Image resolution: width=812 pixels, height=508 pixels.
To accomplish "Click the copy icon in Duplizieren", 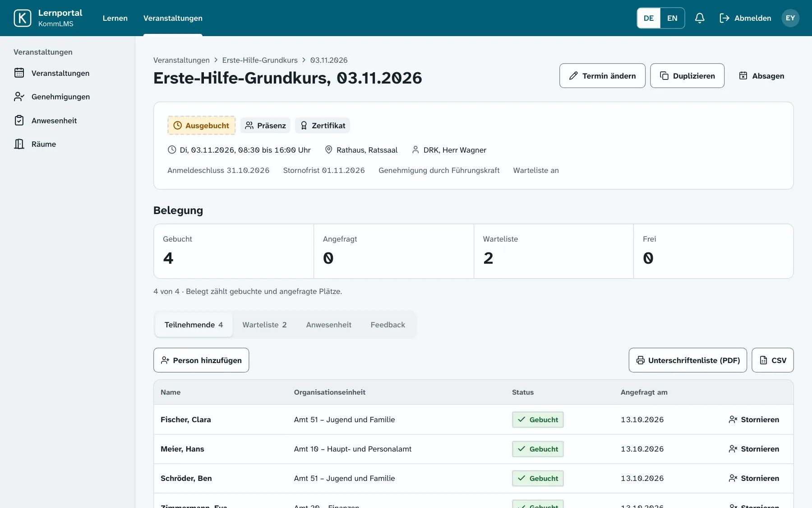I will [664, 76].
